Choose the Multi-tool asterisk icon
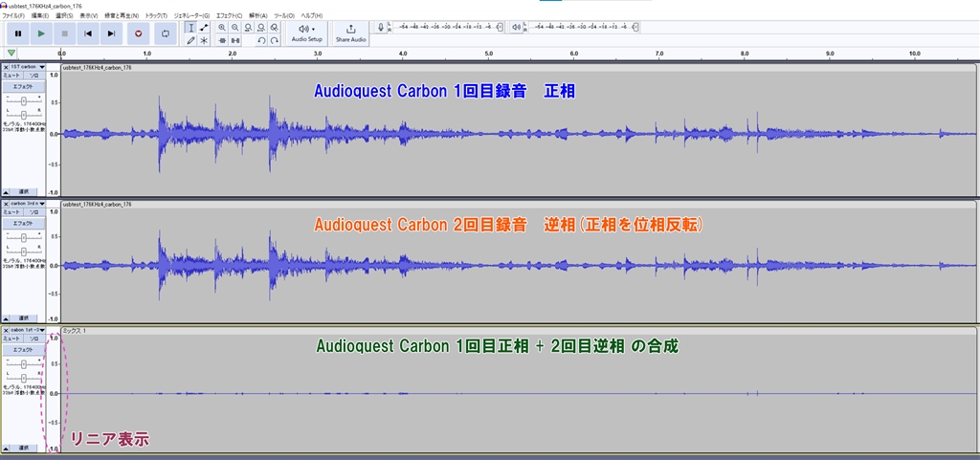This screenshot has width=980, height=460. [x=204, y=40]
